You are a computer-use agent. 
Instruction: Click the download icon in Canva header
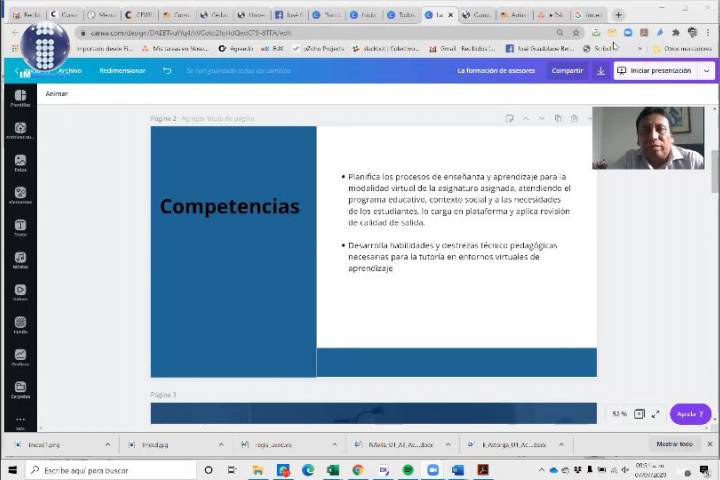click(600, 71)
